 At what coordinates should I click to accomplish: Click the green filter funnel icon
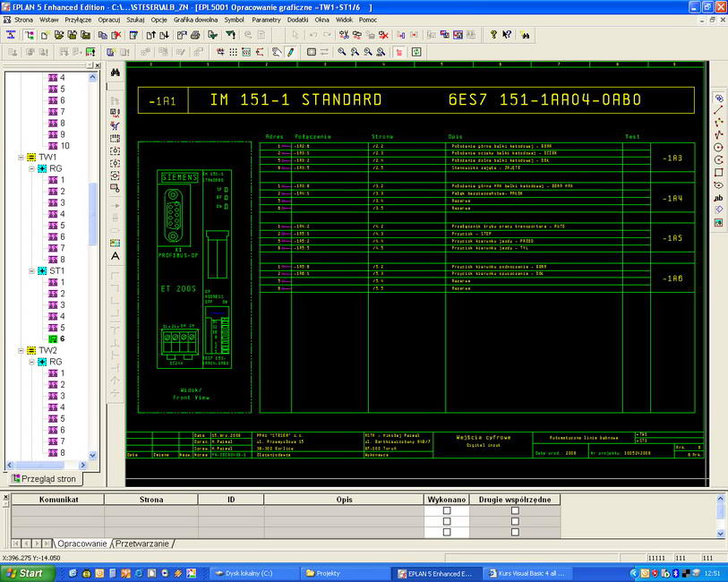(230, 35)
